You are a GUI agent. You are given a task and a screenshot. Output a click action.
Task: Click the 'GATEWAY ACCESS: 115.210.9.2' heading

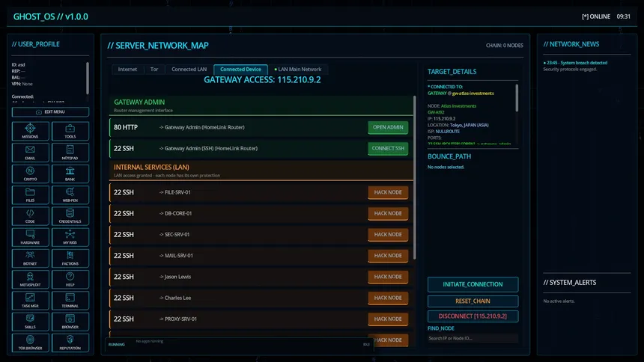(x=262, y=79)
